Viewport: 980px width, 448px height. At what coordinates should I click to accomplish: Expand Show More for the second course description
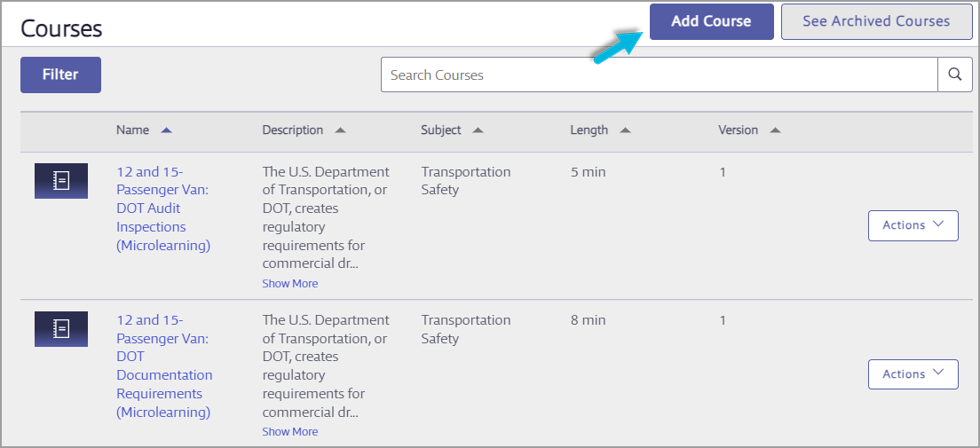[289, 432]
